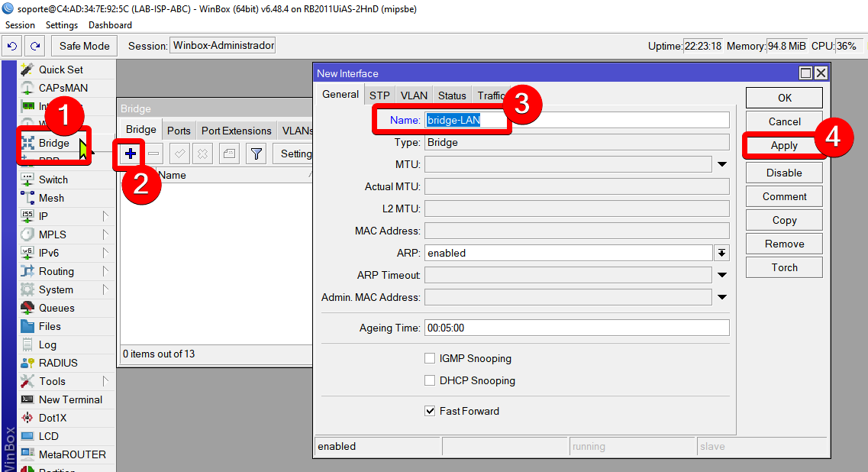Image resolution: width=868 pixels, height=472 pixels.
Task: Click the filter funnel icon in Bridge toolbar
Action: click(257, 154)
